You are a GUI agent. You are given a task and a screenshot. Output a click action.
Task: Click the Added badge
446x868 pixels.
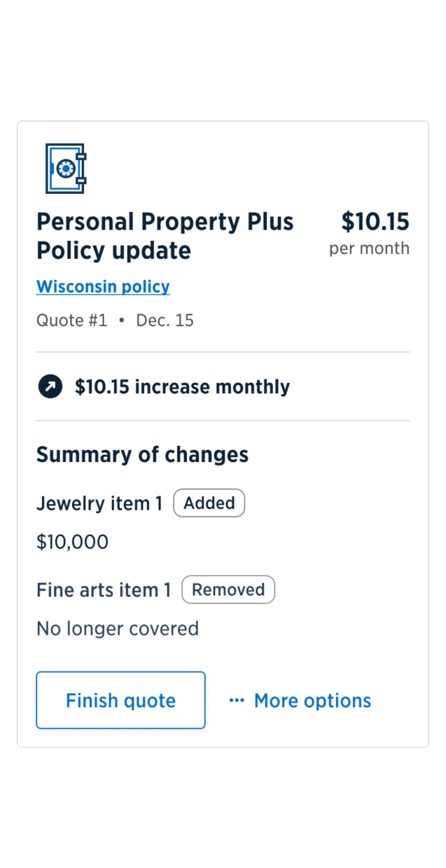click(209, 503)
